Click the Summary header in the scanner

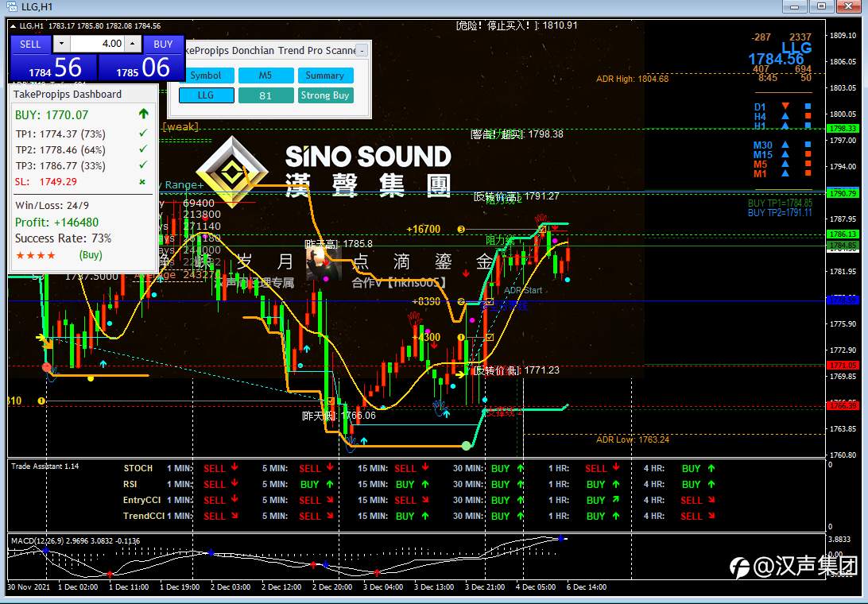(x=325, y=75)
